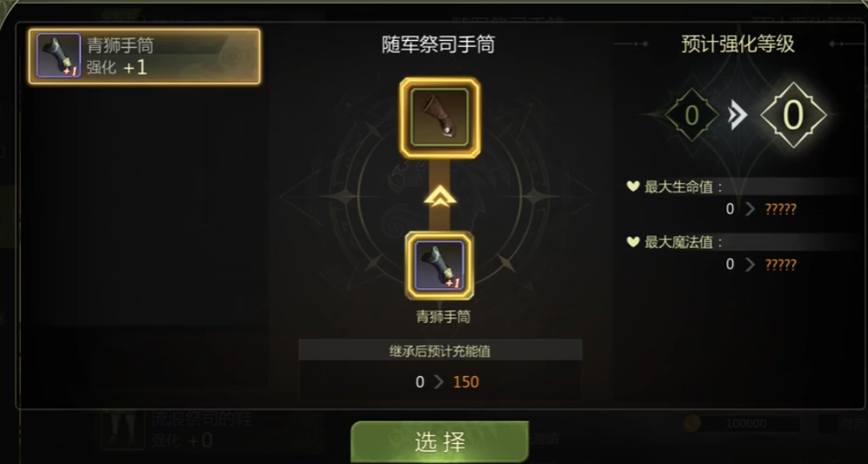
Task: Click the 青狮手筒 glove thumbnail in the list entry
Action: pos(58,56)
